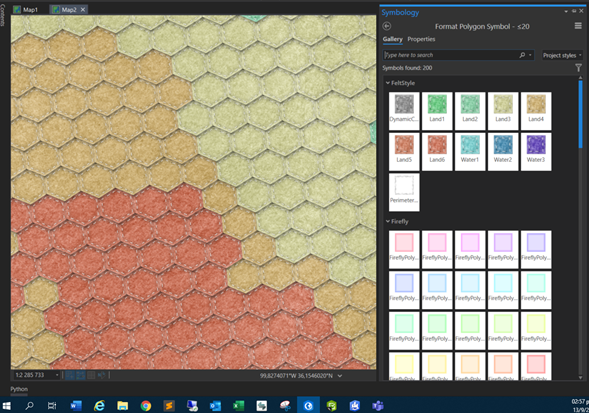Open the Symbology hamburger menu

click(x=578, y=26)
